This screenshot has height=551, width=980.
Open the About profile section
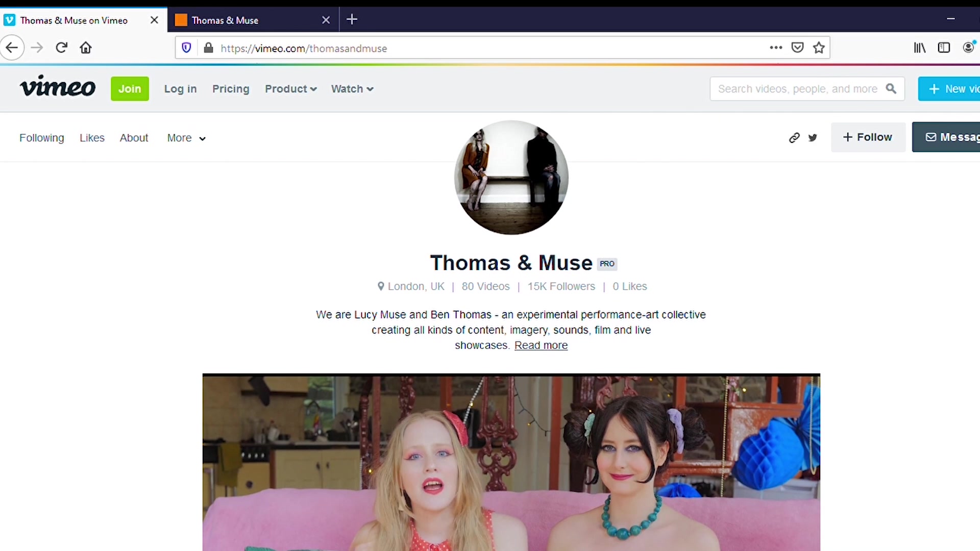click(134, 138)
